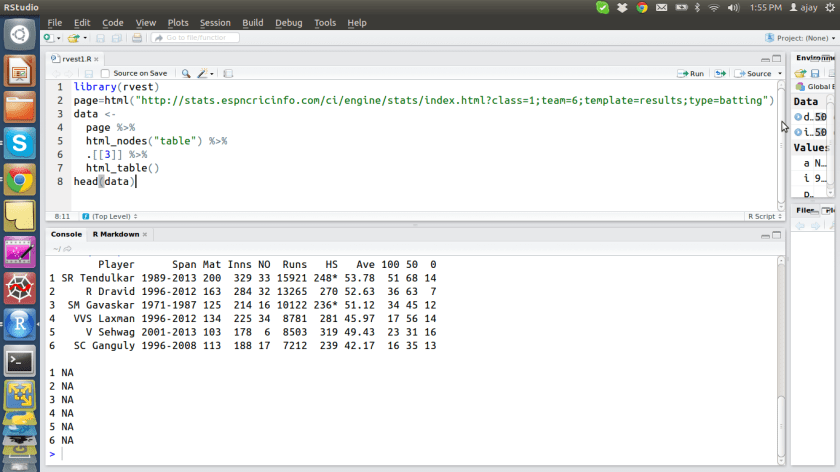Screen dimensions: 840x472
Task: Click the compile notebook icon
Action: [x=228, y=73]
